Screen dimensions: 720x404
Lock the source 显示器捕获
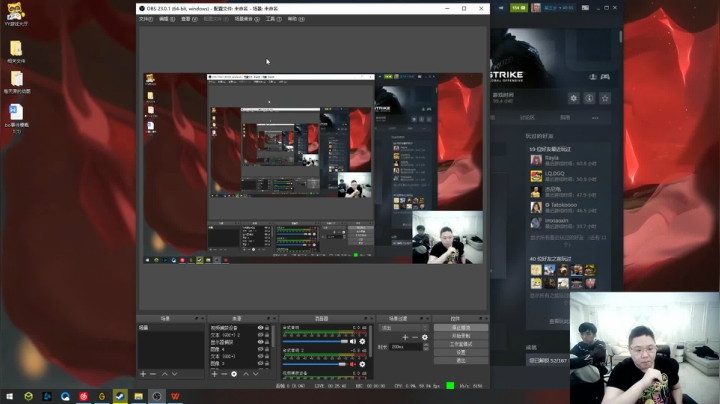coord(267,342)
